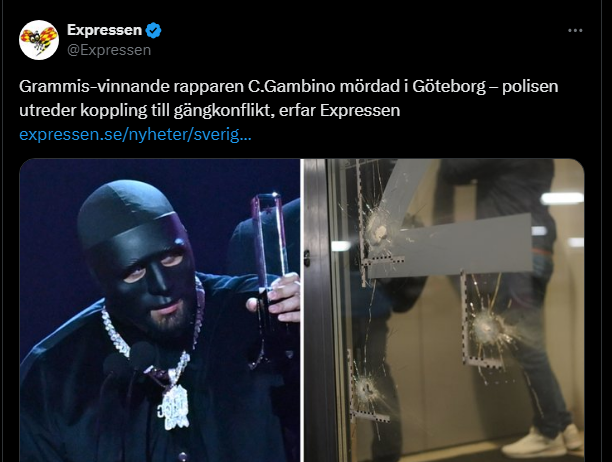Visit the @Expressen handle
Screen dimensions: 612x462
[x=109, y=50]
